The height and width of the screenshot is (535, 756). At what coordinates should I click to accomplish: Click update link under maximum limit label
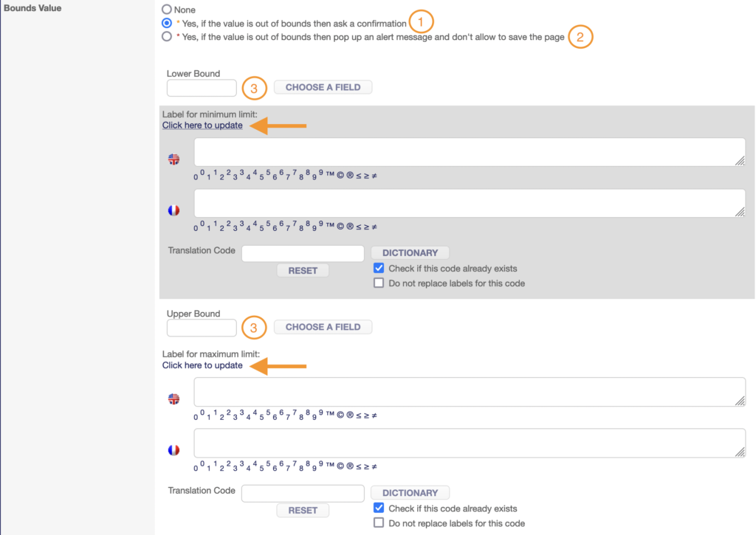click(202, 365)
